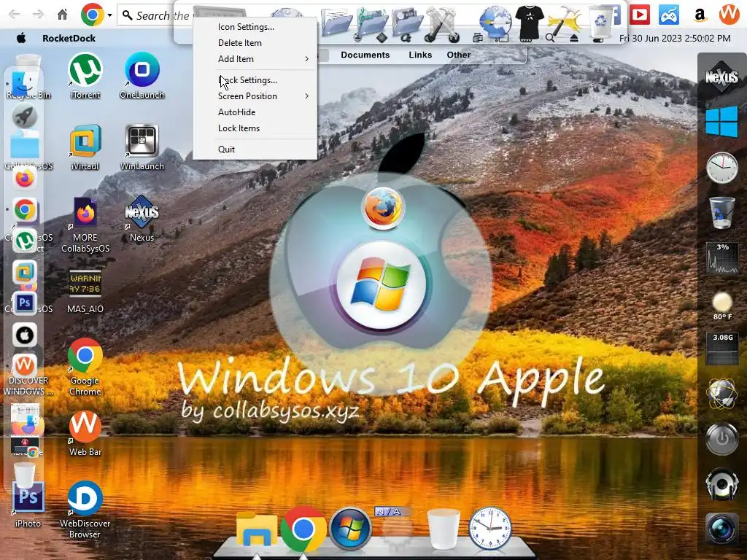747x560 pixels.
Task: Open the iVirtaul desktop shortcut
Action: (x=85, y=147)
